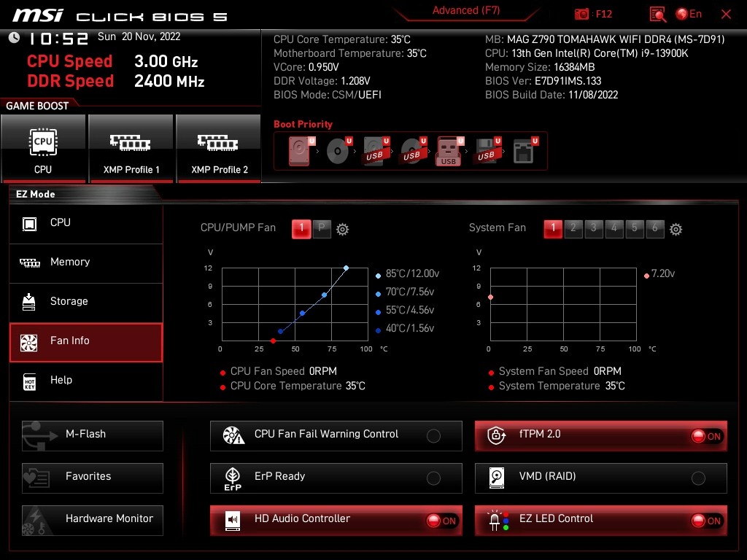
Task: Select CPU fan 1 button
Action: coord(301,228)
